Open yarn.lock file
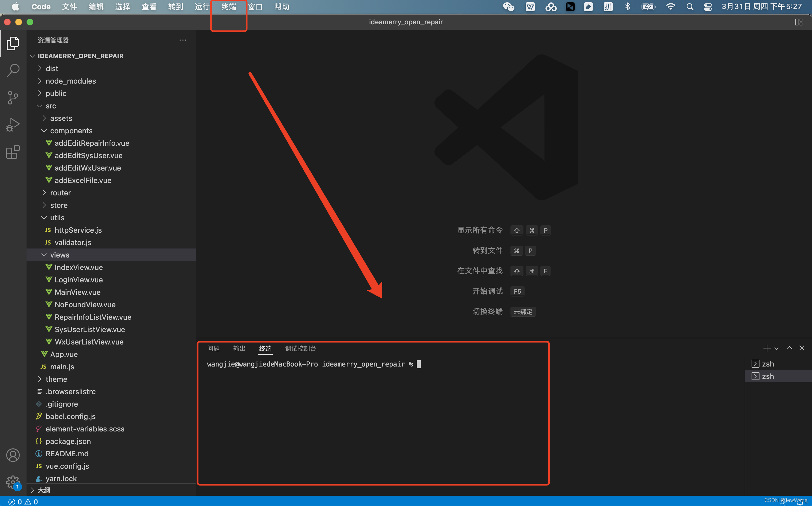 pos(111,479)
